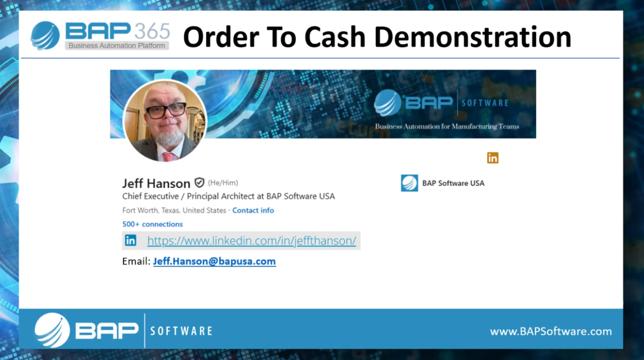Click the BAP Software USA company logo icon
The image size is (644, 360).
409,183
